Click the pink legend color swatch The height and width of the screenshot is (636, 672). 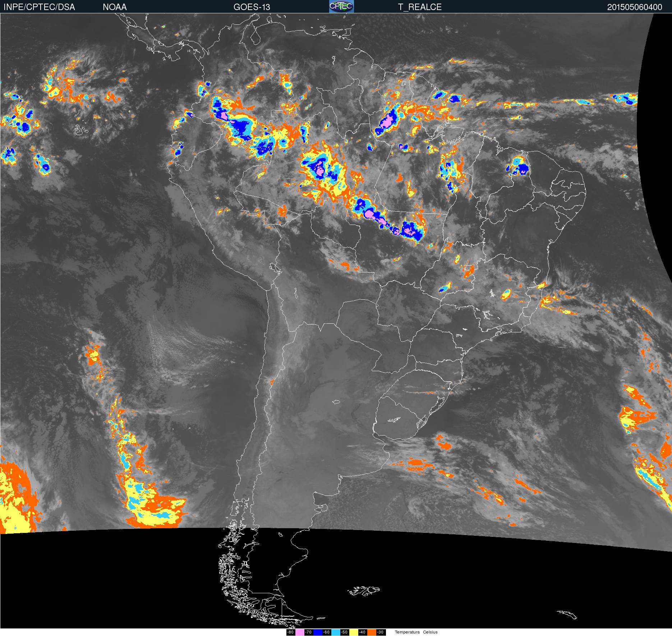point(300,632)
